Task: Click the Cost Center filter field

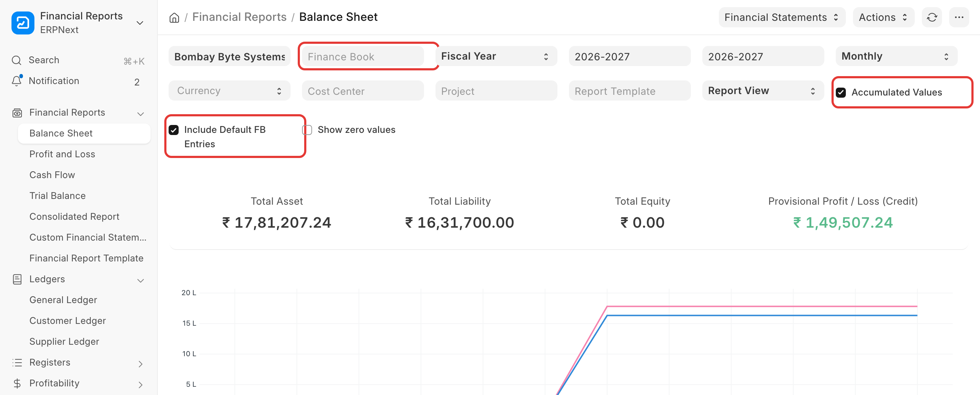Action: tap(363, 90)
